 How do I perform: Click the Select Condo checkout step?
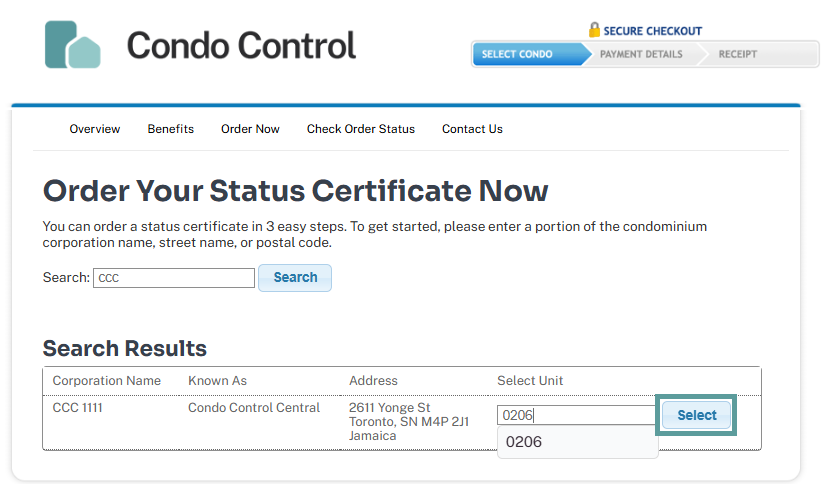click(530, 54)
